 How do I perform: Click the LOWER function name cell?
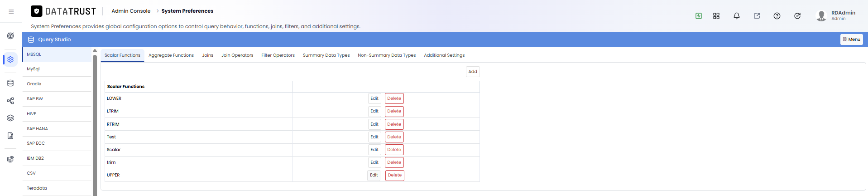(198, 98)
